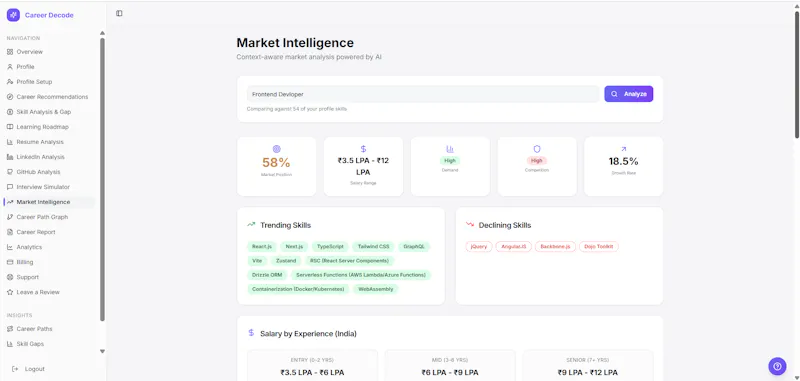The image size is (800, 381).
Task: Click the Market Position target icon
Action: (x=277, y=149)
